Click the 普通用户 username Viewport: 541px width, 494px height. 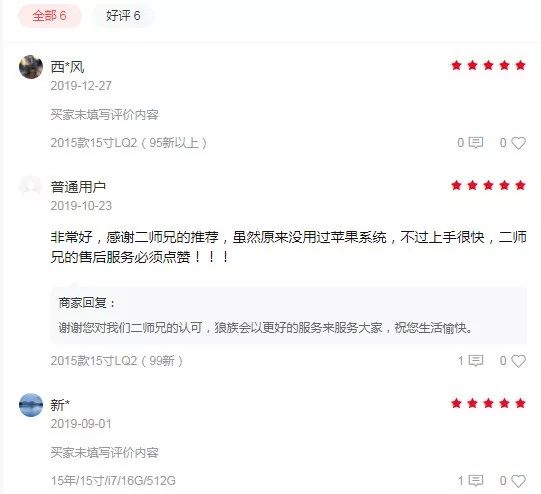click(78, 187)
